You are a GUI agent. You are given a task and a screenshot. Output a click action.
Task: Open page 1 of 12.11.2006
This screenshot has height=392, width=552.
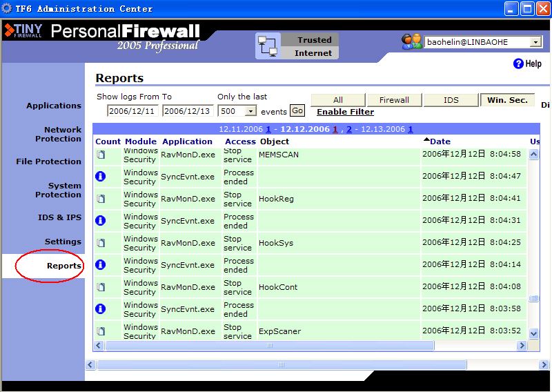[x=268, y=129]
